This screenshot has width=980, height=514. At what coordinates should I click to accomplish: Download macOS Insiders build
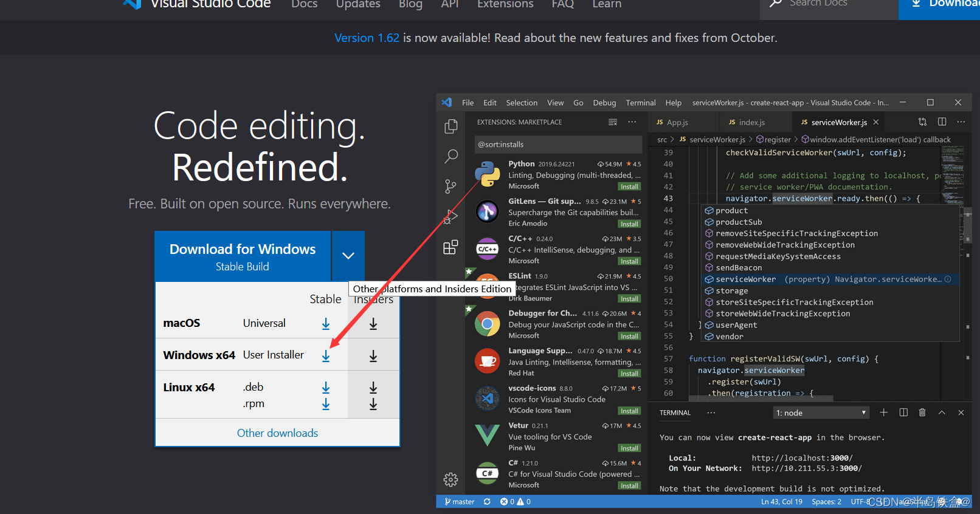click(x=373, y=324)
